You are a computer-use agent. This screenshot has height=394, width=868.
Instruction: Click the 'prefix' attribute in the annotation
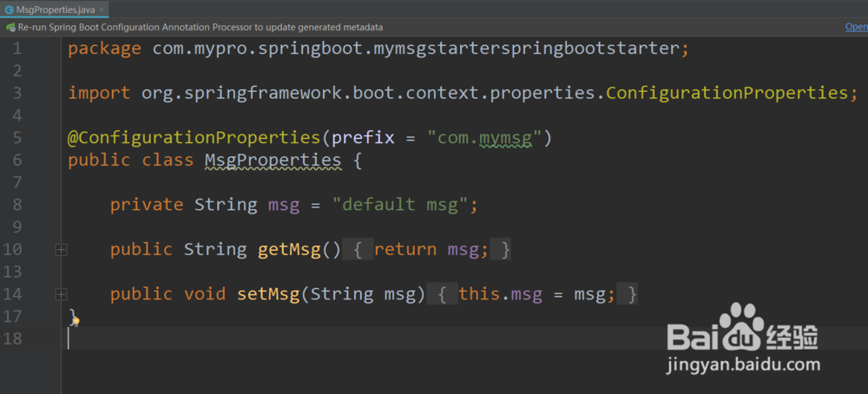point(363,137)
